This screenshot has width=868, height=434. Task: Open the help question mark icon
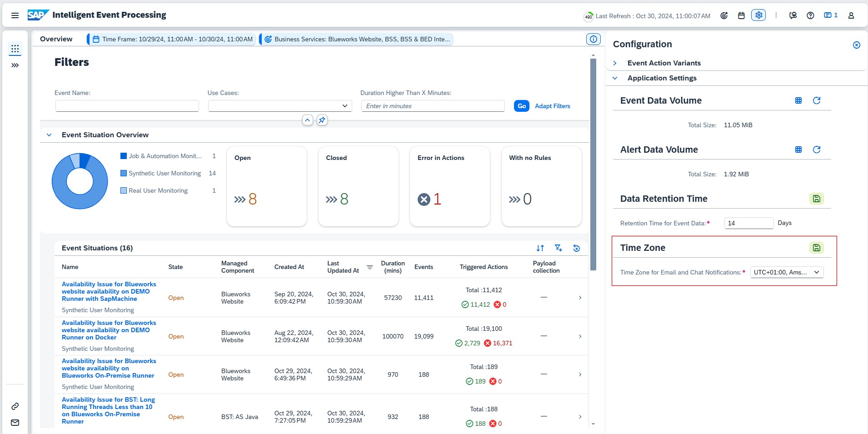pos(810,15)
